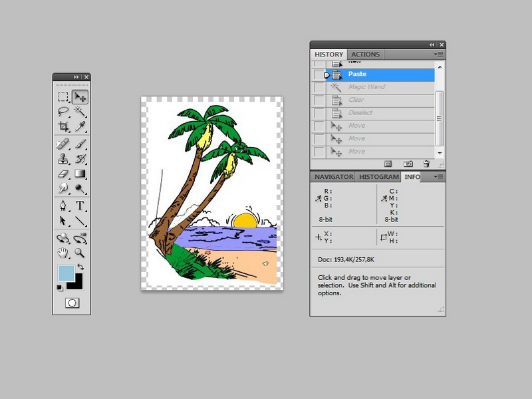This screenshot has width=532, height=399.
Task: Select the History Brush tool
Action: [x=80, y=159]
